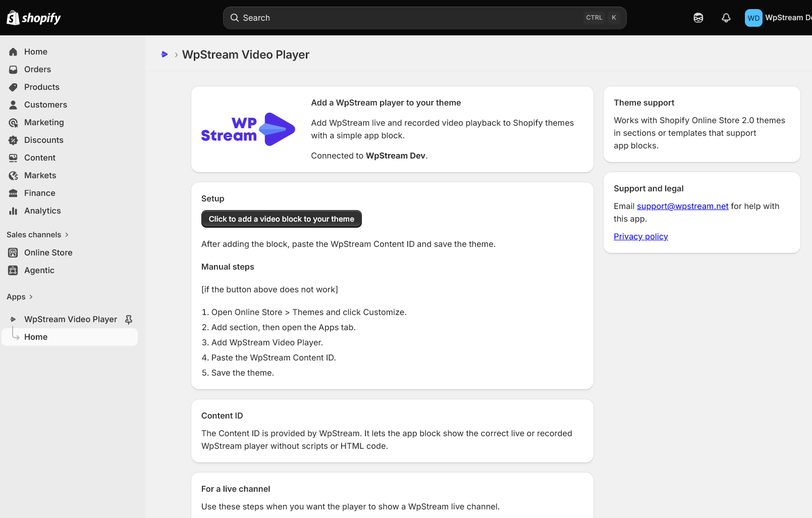Viewport: 812px width, 518px height.
Task: Click step '5. Save the theme.'
Action: 238,373
